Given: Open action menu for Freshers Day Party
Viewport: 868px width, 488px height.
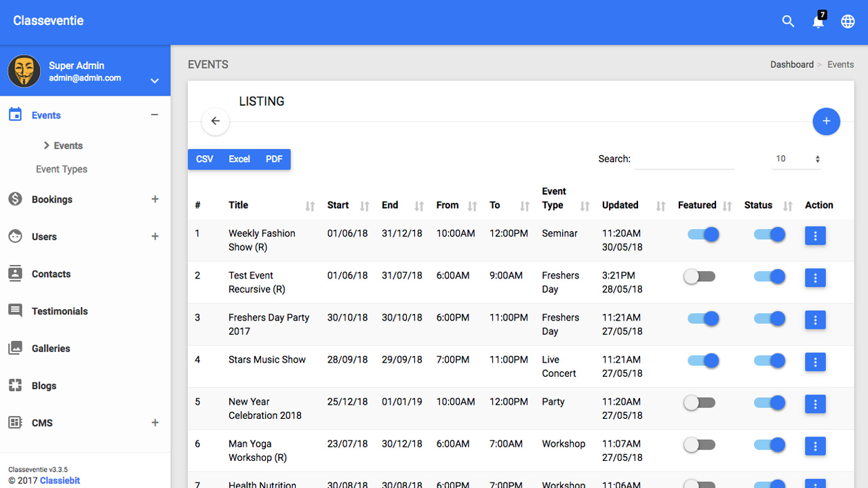Looking at the screenshot, I should 815,320.
